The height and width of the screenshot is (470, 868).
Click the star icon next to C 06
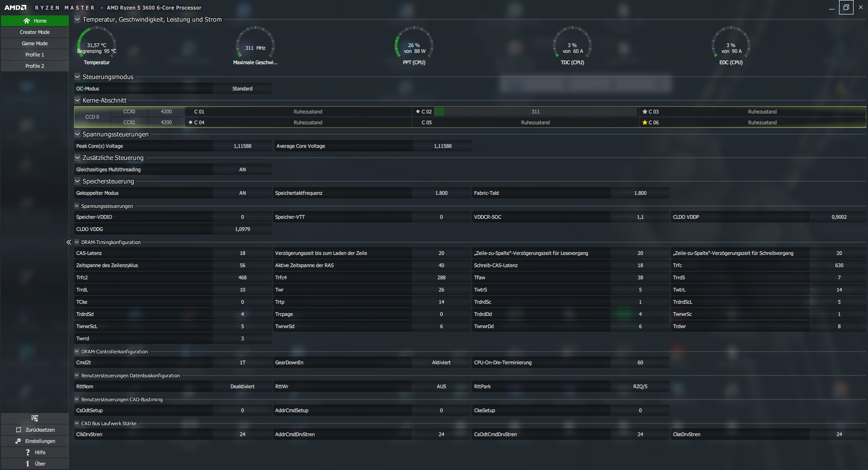pyautogui.click(x=645, y=122)
